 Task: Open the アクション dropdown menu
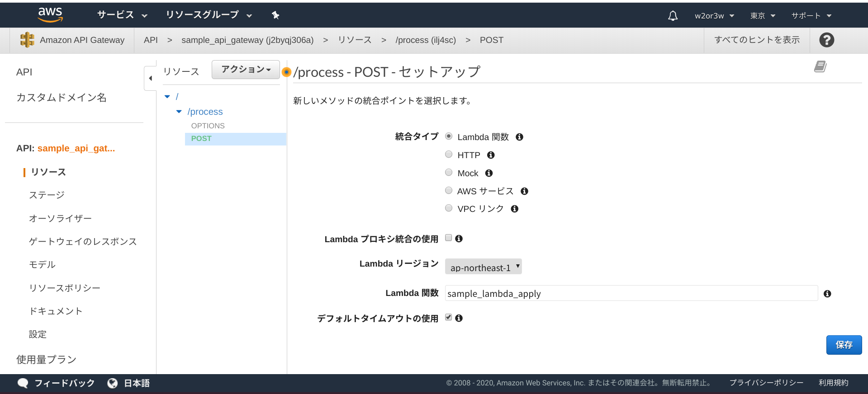click(246, 70)
